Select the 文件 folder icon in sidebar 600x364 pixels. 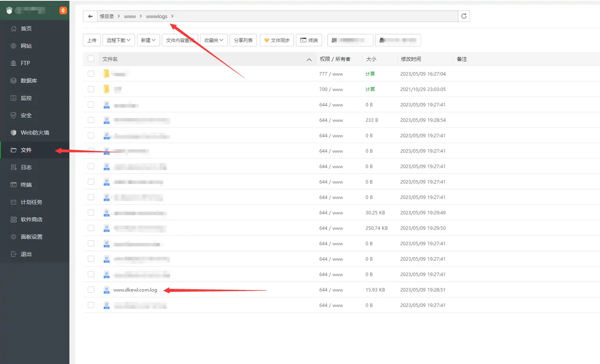point(13,150)
